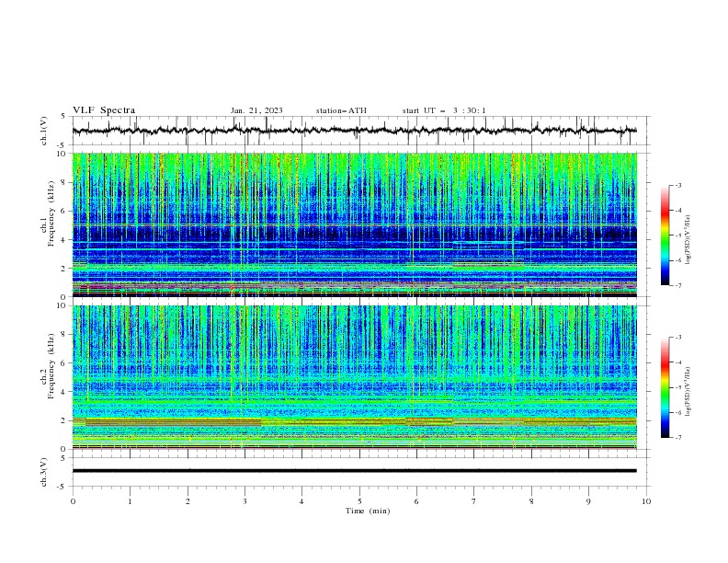Click the time axis tick label "2"
The image size is (728, 563).
coord(188,501)
